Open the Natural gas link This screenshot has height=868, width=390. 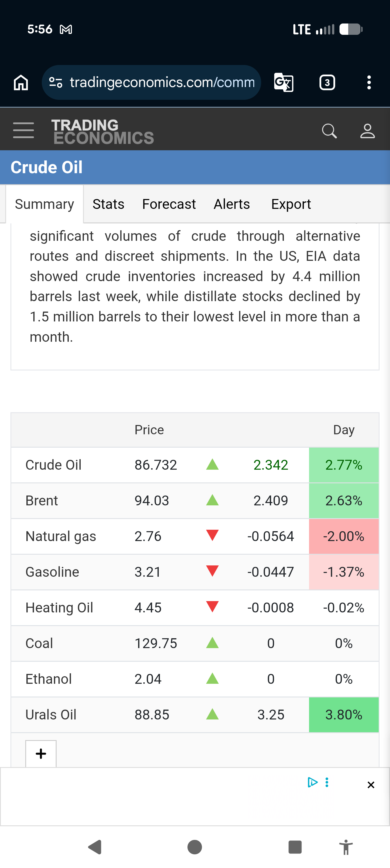pyautogui.click(x=61, y=536)
